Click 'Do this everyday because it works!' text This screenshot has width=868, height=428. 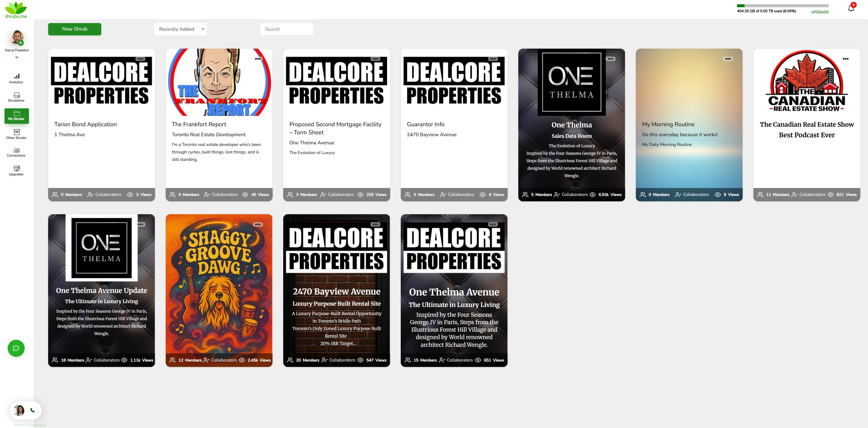tap(680, 134)
